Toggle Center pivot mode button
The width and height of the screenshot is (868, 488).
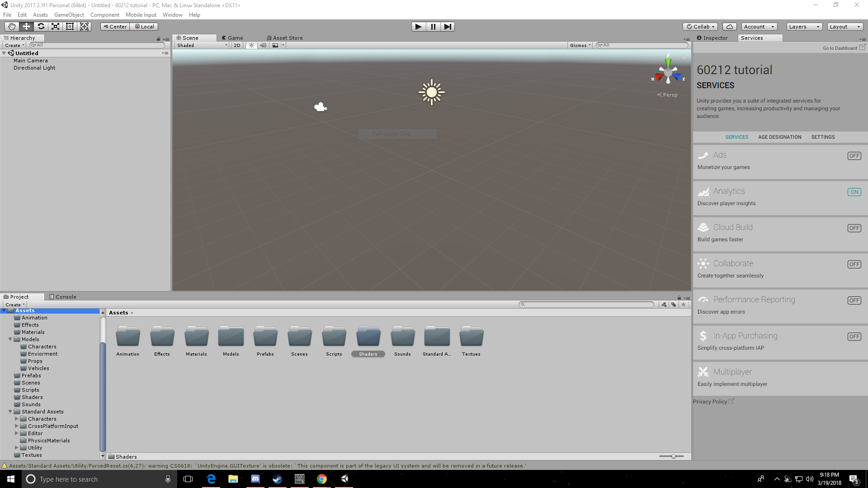[115, 27]
